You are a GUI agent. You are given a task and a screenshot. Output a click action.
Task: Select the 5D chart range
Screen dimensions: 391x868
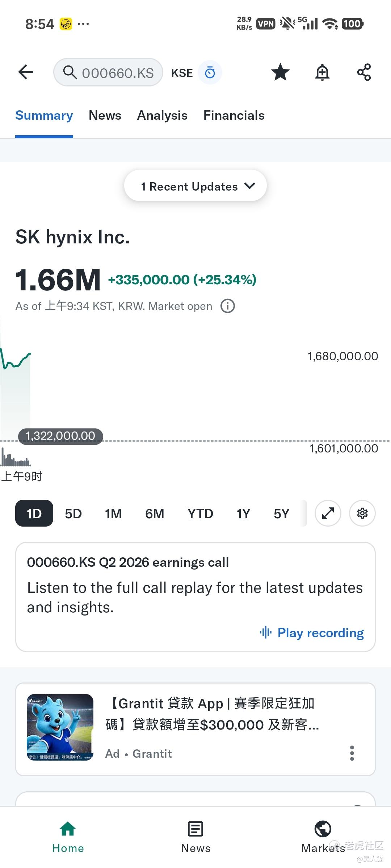click(73, 514)
